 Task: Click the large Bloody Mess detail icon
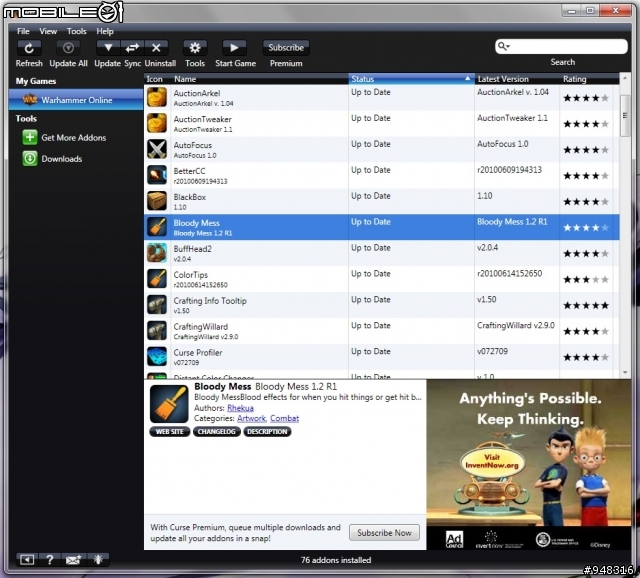(x=169, y=404)
